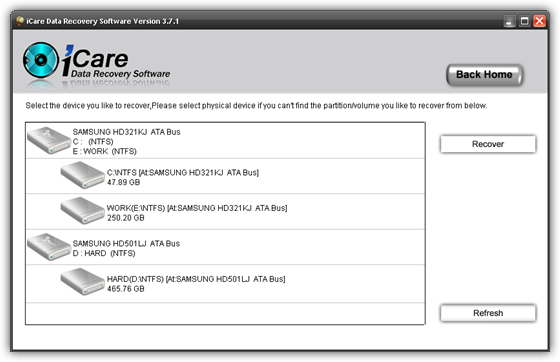
Task: Go Back Home
Action: click(x=484, y=75)
